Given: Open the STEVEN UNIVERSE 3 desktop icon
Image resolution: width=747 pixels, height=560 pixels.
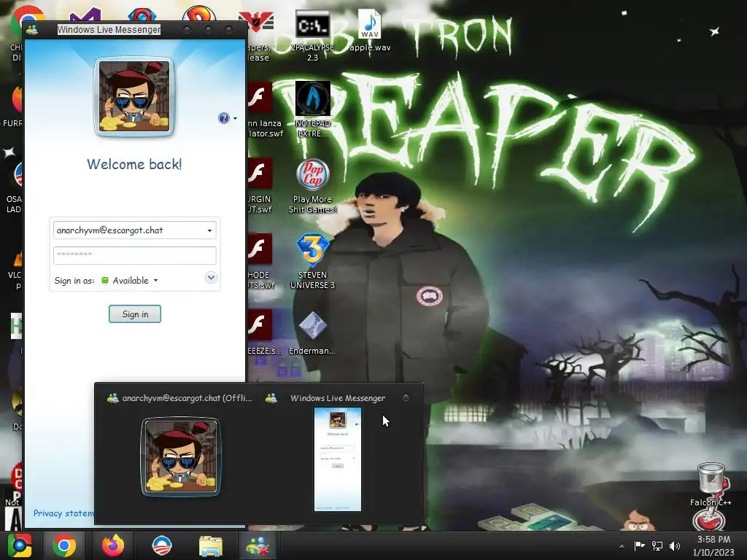Looking at the screenshot, I should 312,262.
